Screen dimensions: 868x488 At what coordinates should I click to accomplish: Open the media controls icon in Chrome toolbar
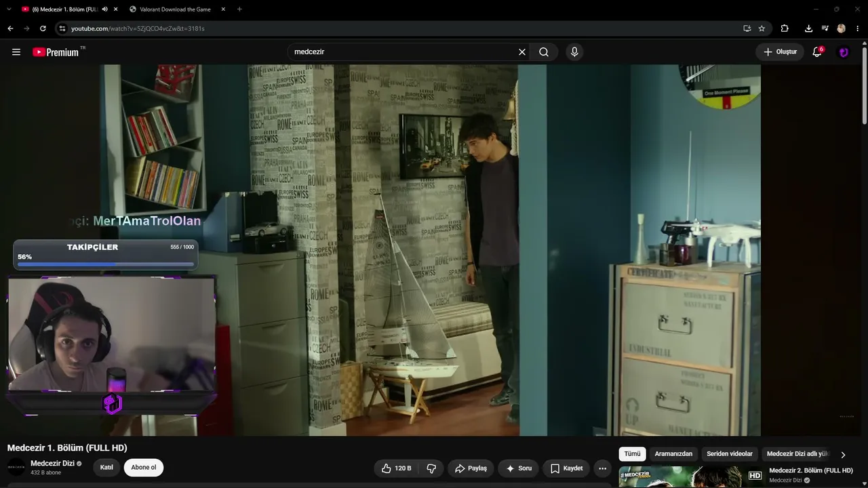point(825,28)
